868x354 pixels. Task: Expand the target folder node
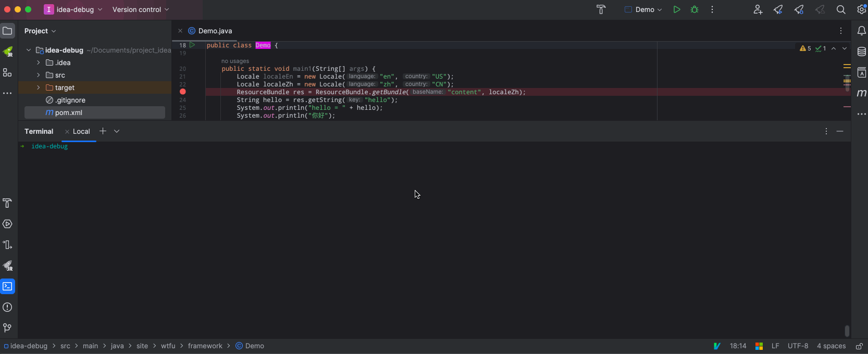[x=39, y=87]
